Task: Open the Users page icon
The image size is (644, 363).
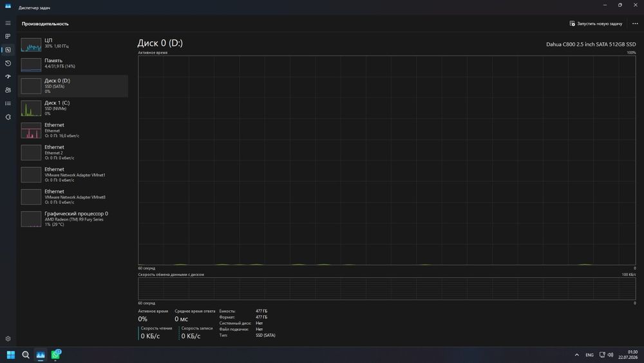Action: pyautogui.click(x=8, y=90)
